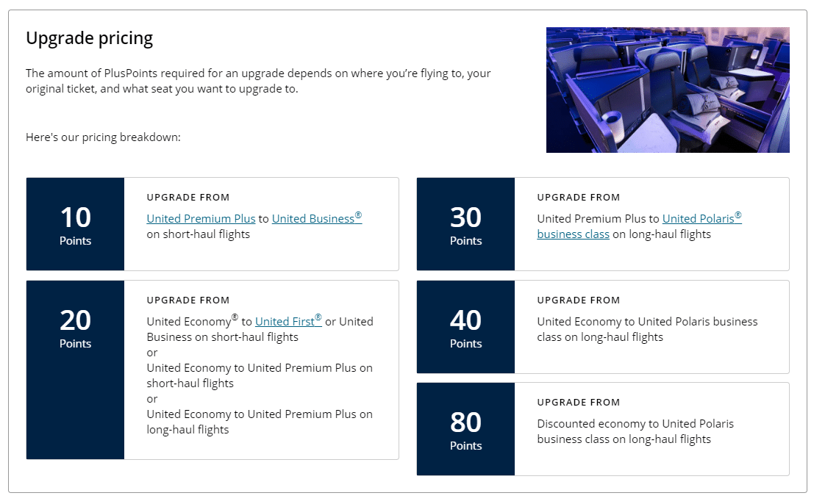814x504 pixels.
Task: Click Discounted economy text in 80 Points card
Action: tap(635, 431)
